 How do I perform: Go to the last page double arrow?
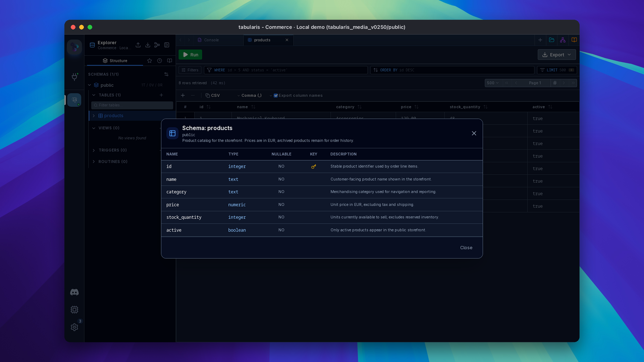click(573, 83)
